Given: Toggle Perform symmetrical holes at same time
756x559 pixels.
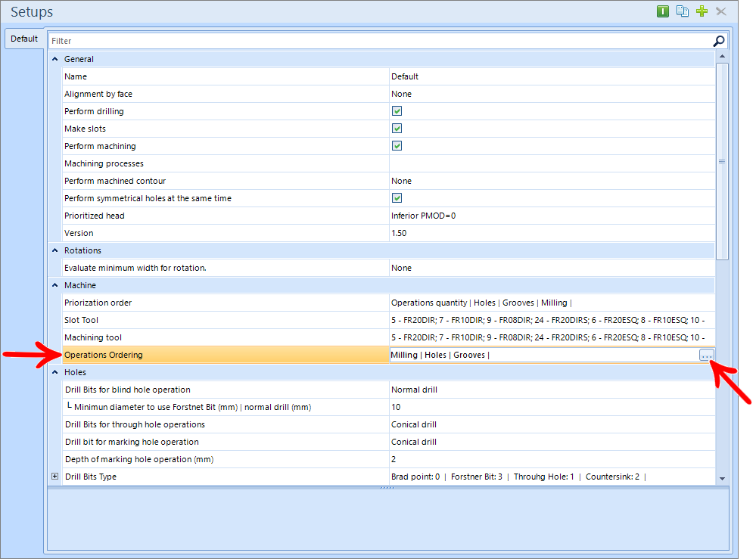Looking at the screenshot, I should [x=397, y=198].
